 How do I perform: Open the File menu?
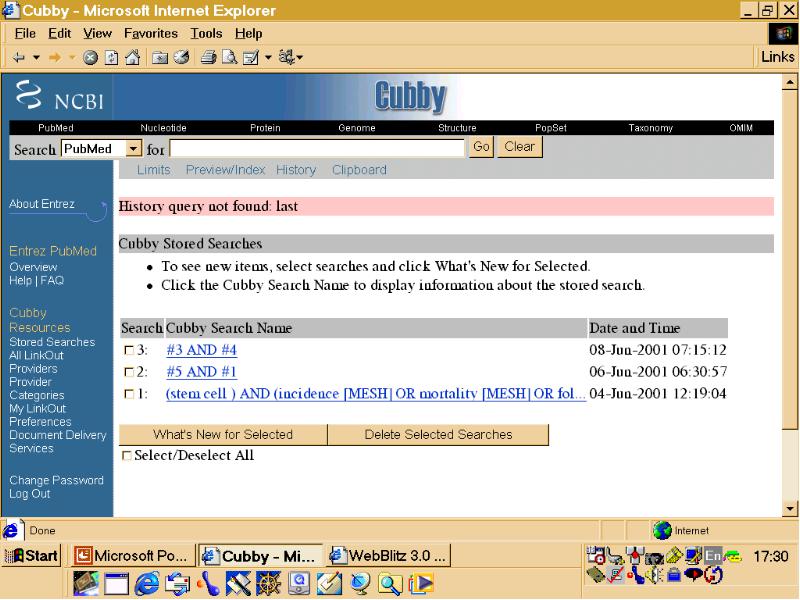pyautogui.click(x=25, y=34)
